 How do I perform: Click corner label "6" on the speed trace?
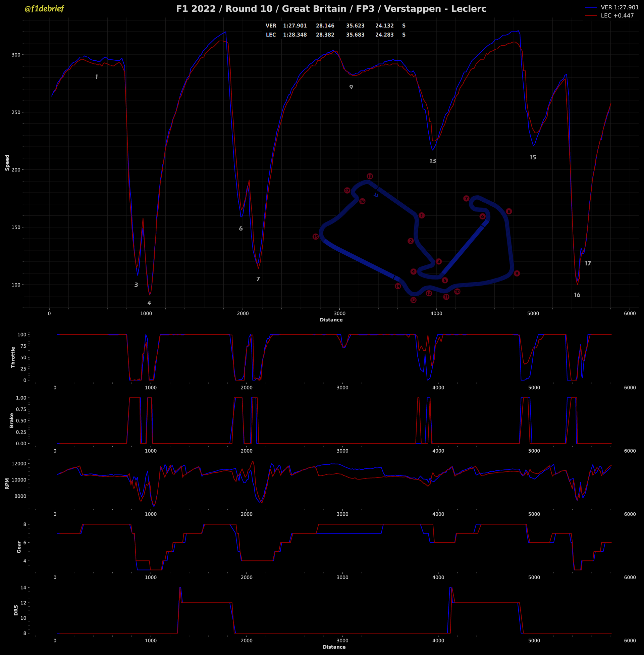[241, 229]
